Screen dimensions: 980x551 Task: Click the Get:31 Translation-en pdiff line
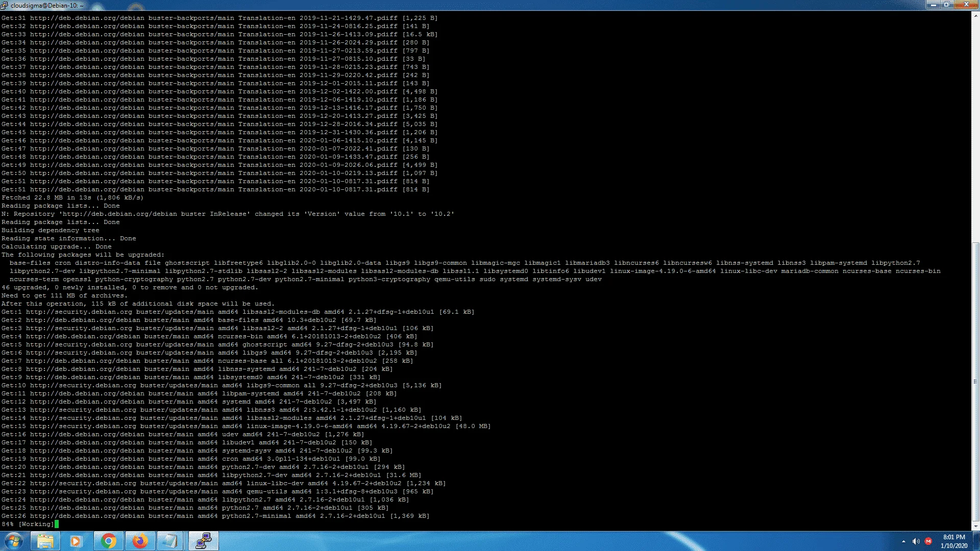[x=219, y=18]
